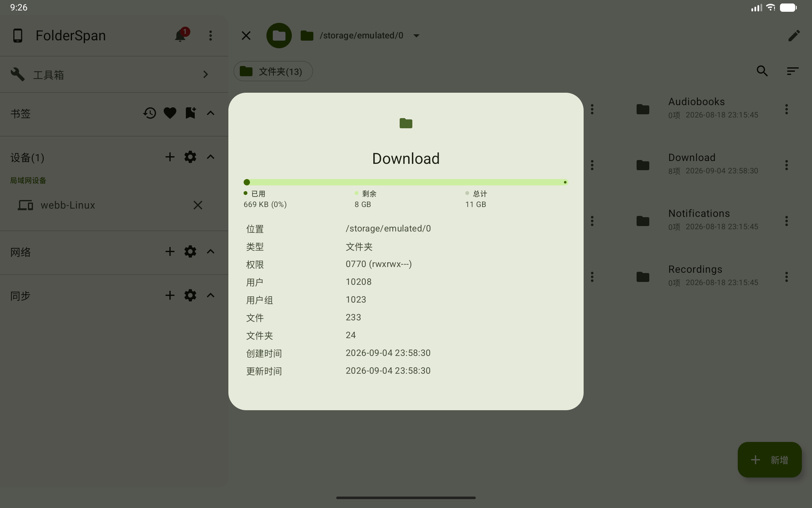Open the Audiobooks folder
The height and width of the screenshot is (508, 812).
pyautogui.click(x=697, y=108)
